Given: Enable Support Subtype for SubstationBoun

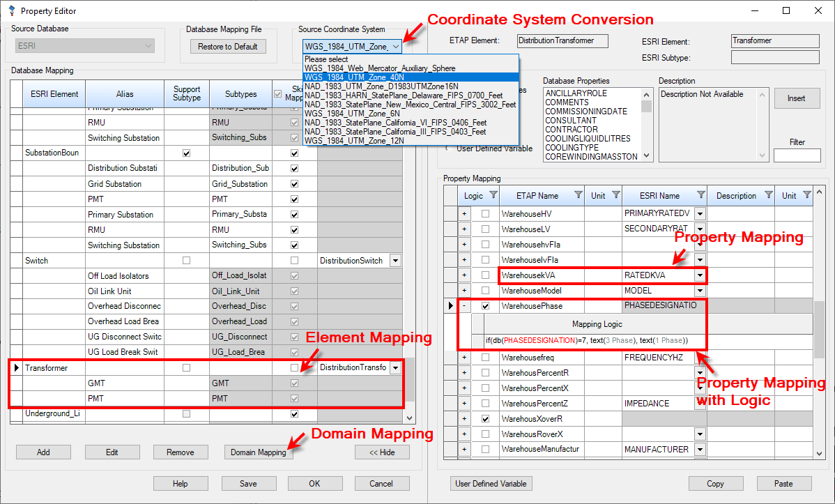Looking at the screenshot, I should (x=187, y=152).
